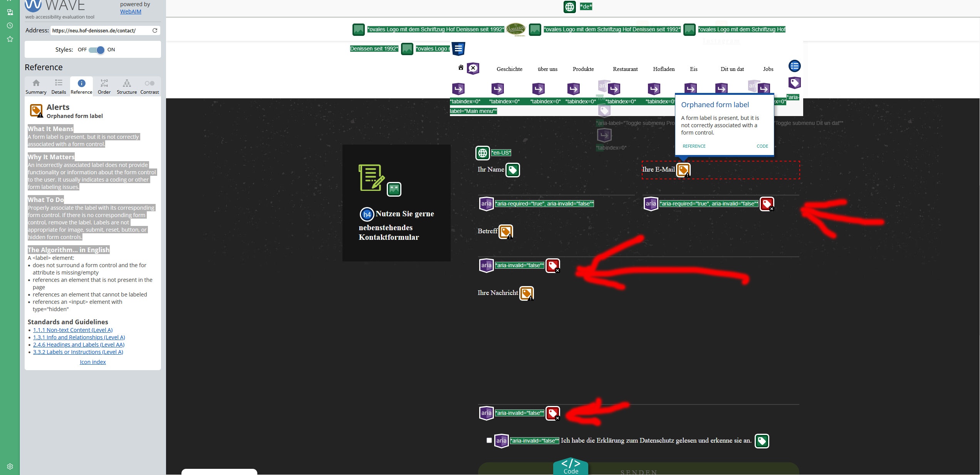Click the Address URL input field
This screenshot has width=980, height=475.
pyautogui.click(x=100, y=30)
